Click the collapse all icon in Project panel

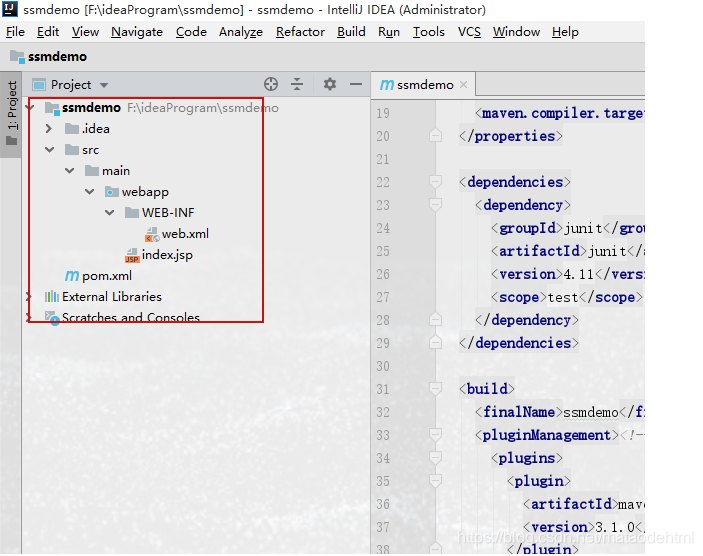297,84
